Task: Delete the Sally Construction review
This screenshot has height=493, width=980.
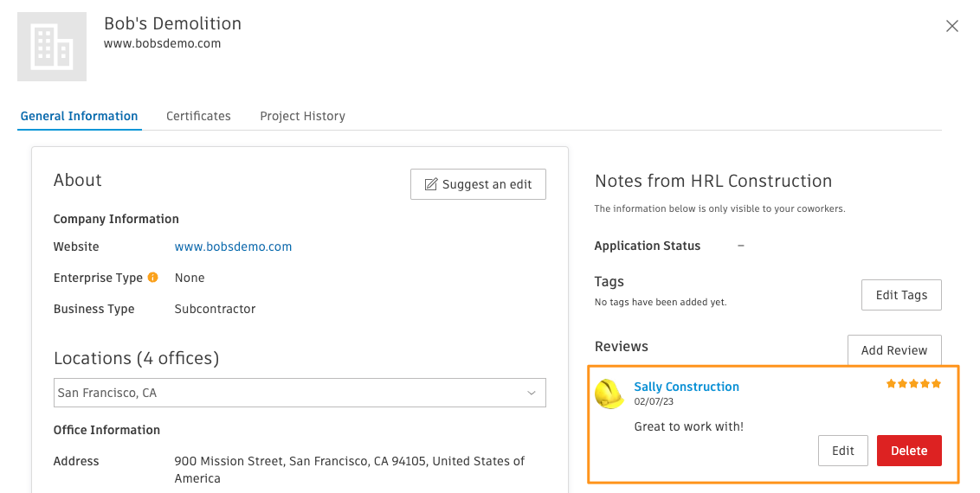Action: click(x=909, y=451)
